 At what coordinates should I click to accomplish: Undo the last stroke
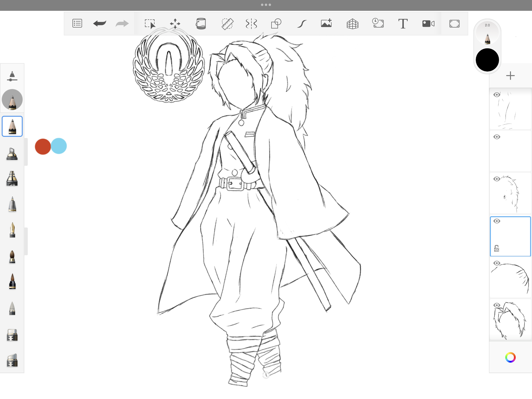click(100, 23)
